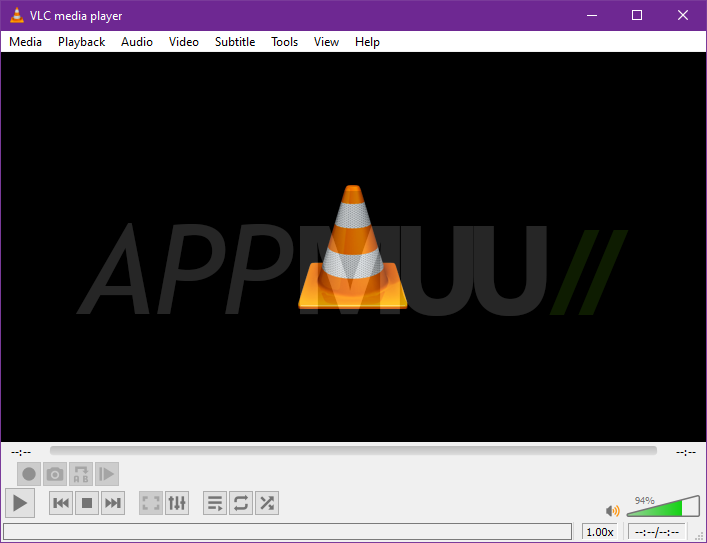This screenshot has width=707, height=543.
Task: Click the VLC cone icon in title bar
Action: 17,15
